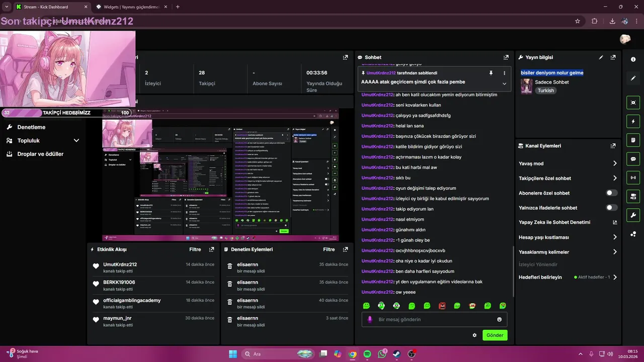This screenshot has height=362, width=644.
Task: Expand Yasaklanmış kelimeler settings
Action: click(x=615, y=252)
